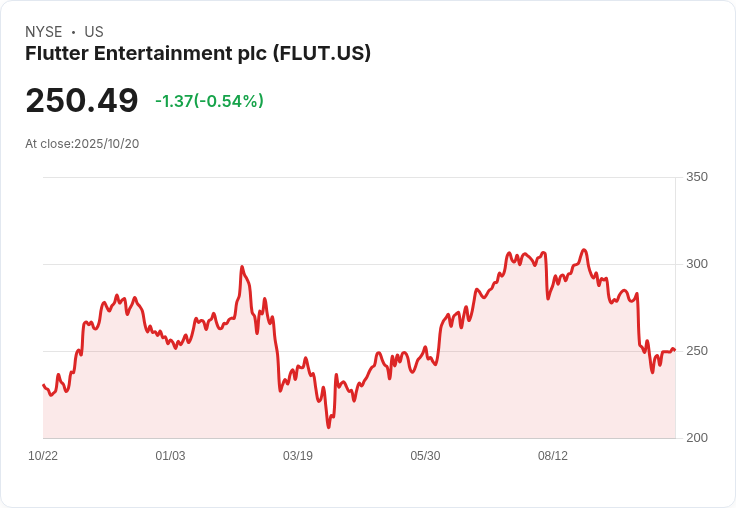Click the US market label
Image resolution: width=736 pixels, height=508 pixels.
point(94,32)
